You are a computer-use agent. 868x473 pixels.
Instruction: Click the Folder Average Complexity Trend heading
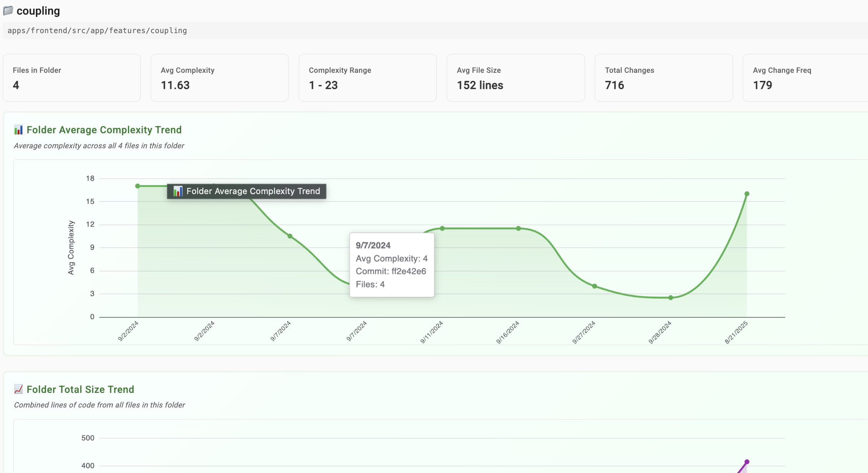[104, 130]
